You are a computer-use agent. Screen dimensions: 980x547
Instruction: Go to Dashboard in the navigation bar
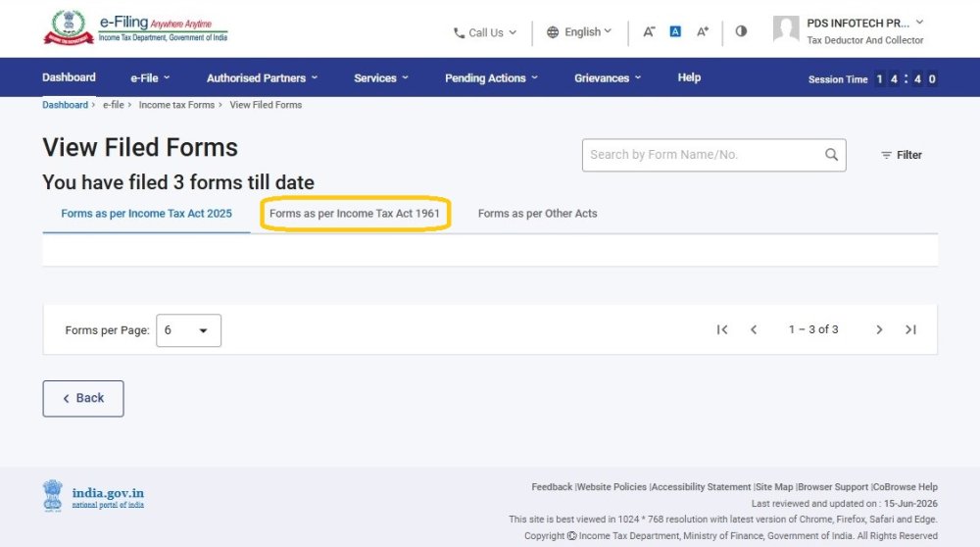pyautogui.click(x=69, y=77)
